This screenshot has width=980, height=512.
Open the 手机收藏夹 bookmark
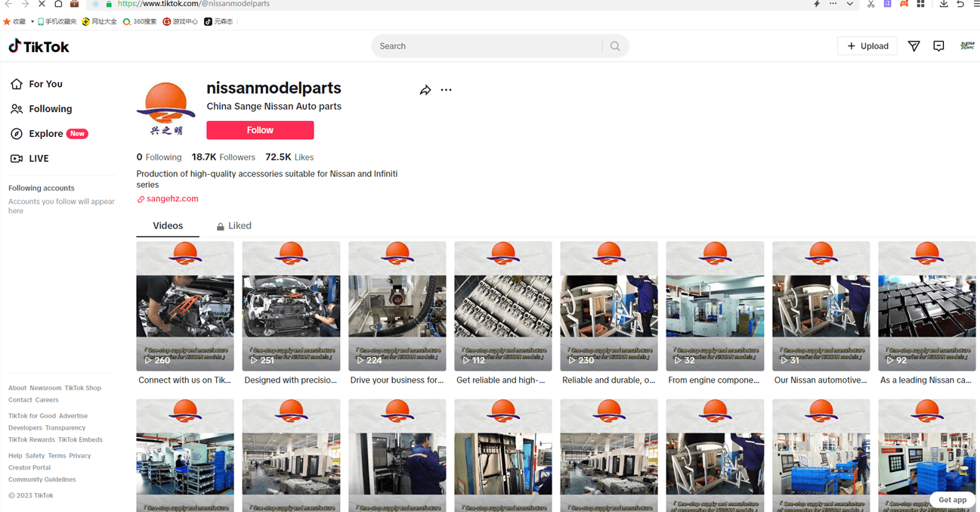click(x=57, y=22)
